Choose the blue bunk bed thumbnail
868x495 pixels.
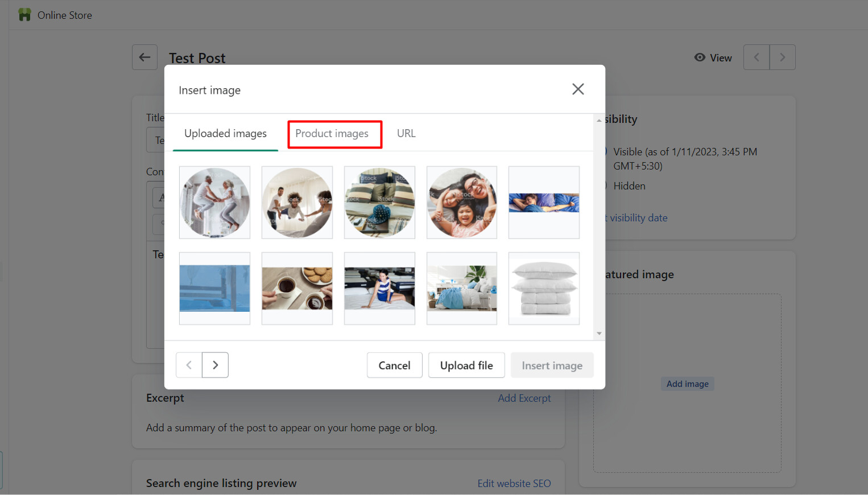tap(214, 288)
